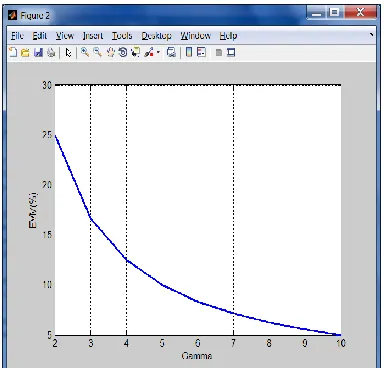
Task: Open the View menu
Action: [65, 36]
